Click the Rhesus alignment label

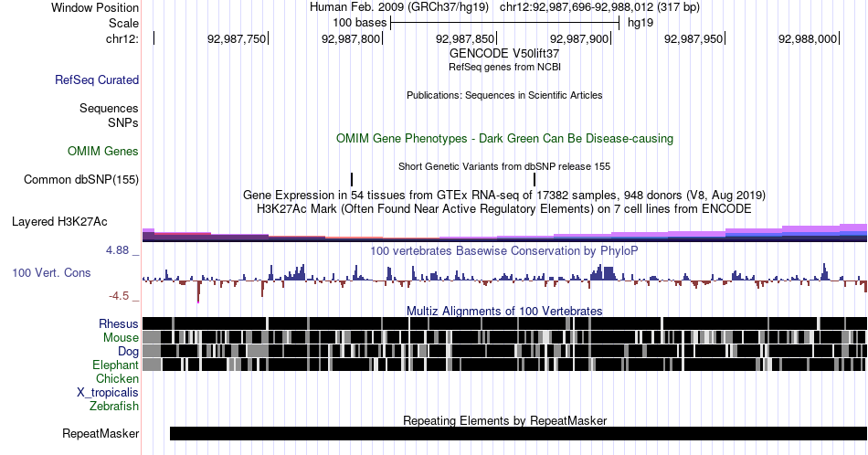119,323
